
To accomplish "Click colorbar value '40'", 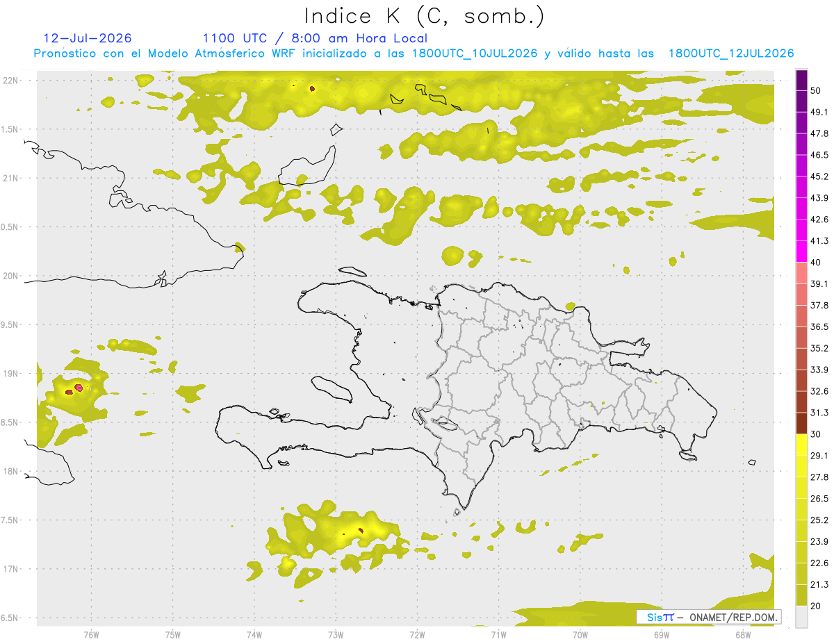I will coord(817,263).
